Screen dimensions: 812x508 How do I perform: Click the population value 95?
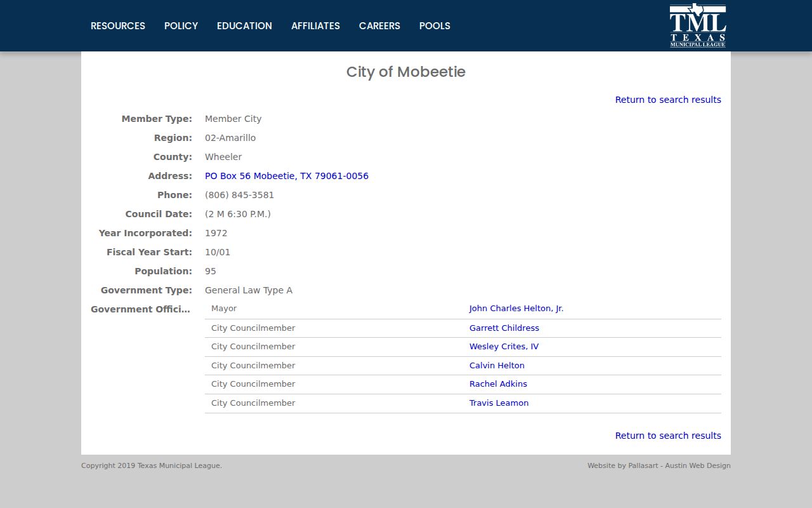211,271
